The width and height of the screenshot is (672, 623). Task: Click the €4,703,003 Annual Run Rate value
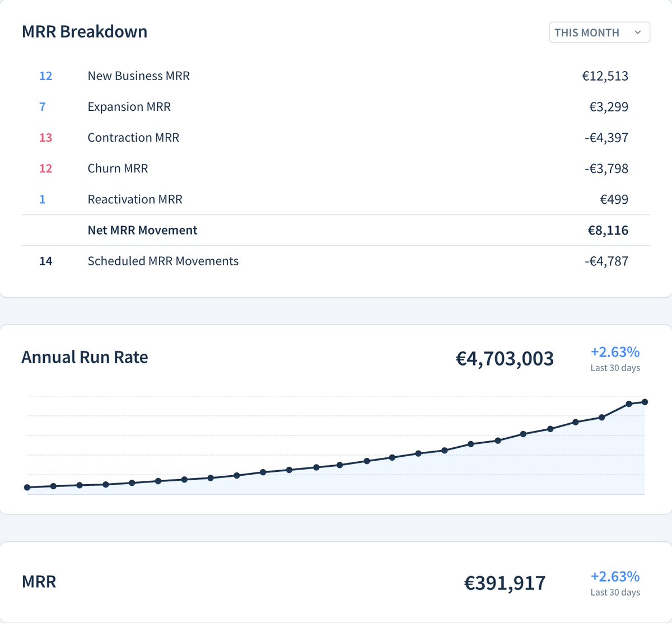(505, 359)
